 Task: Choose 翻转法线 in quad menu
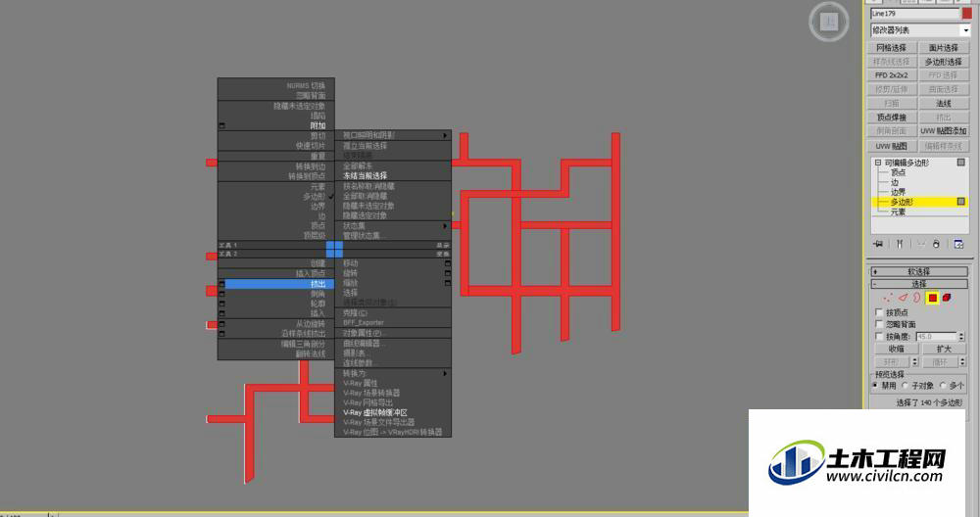tap(311, 354)
